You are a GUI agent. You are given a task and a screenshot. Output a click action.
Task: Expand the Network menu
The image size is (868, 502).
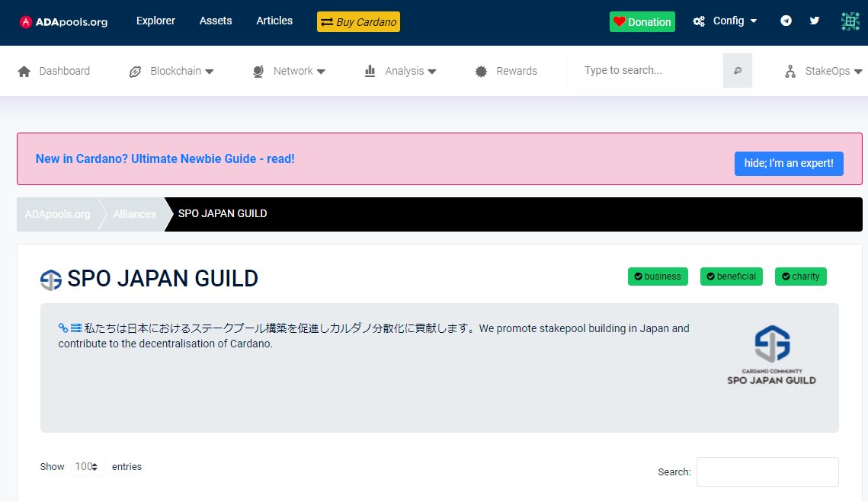(x=321, y=72)
